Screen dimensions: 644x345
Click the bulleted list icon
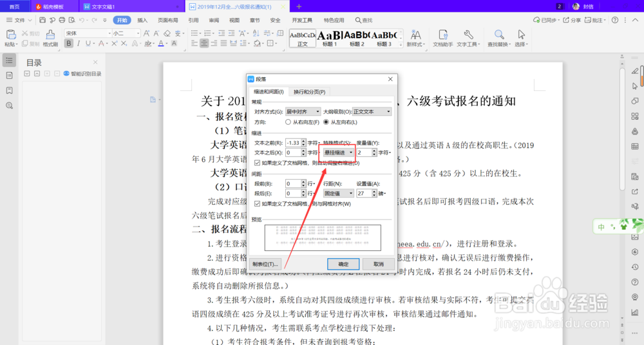[x=194, y=33]
